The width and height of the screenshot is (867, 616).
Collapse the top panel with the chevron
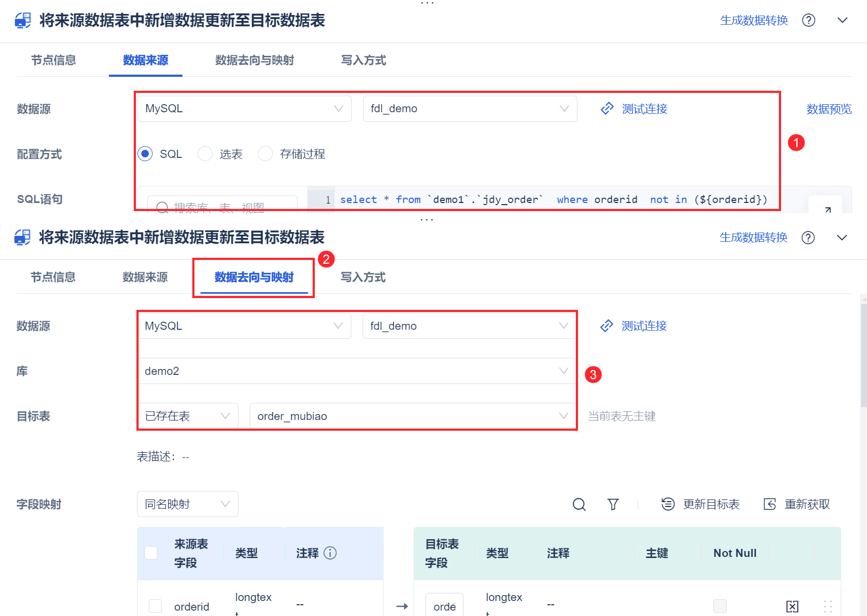click(x=842, y=20)
